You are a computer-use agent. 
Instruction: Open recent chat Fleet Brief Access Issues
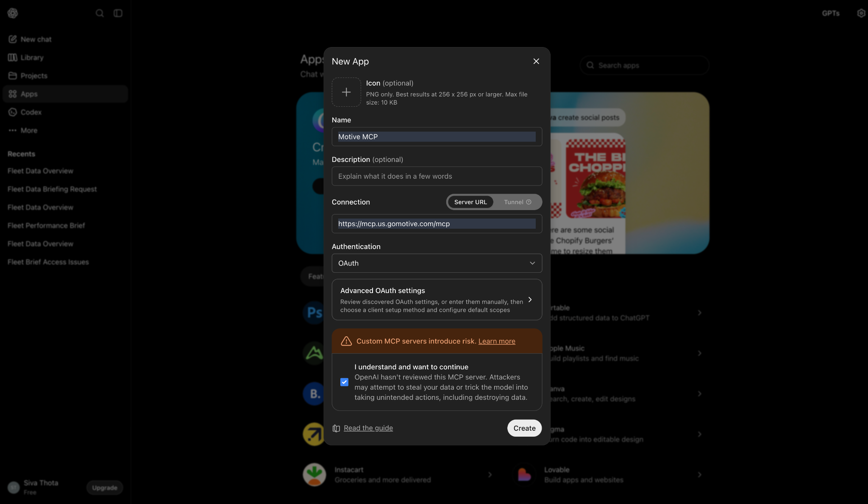pos(48,262)
